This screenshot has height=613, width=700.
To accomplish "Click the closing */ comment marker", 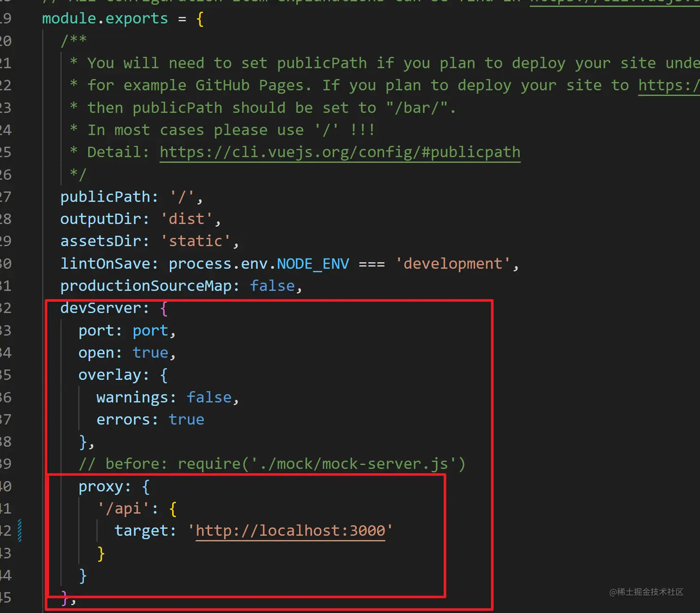I will pos(78,174).
